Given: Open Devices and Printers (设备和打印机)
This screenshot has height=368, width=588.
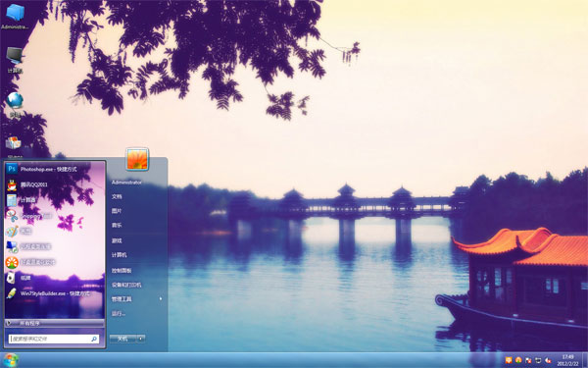Looking at the screenshot, I should point(136,285).
